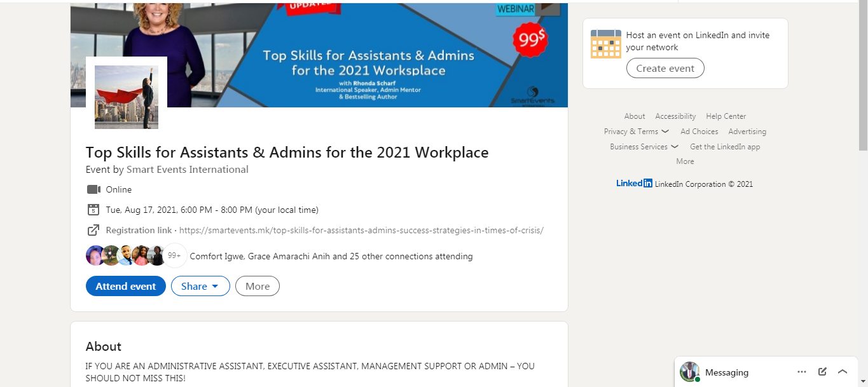Open messaging options three-dot icon
Viewport: 868px width, 387px height.
point(802,372)
